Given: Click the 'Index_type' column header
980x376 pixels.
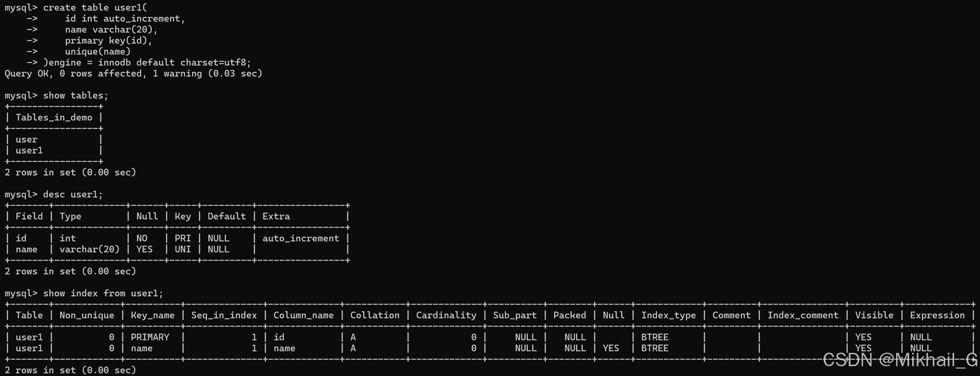Looking at the screenshot, I should 668,315.
